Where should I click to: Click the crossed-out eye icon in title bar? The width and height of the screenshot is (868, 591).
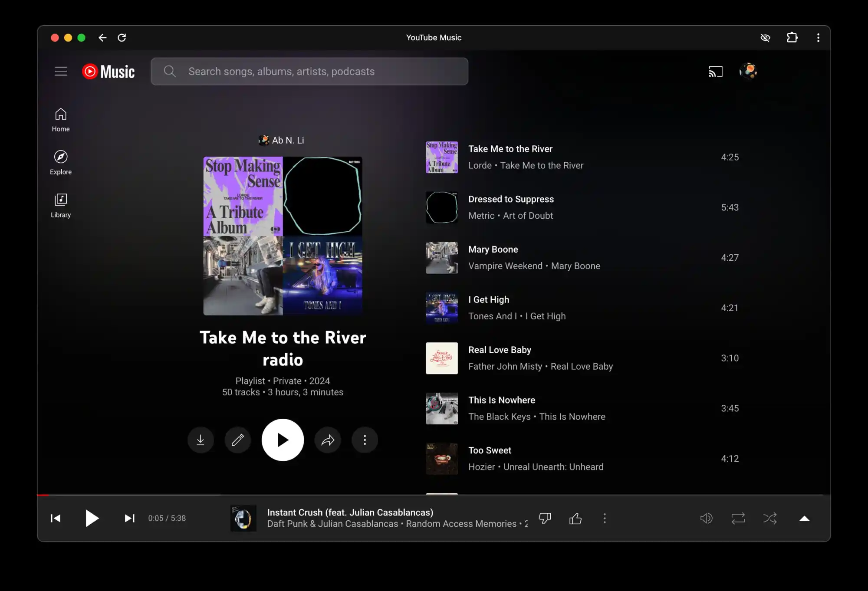[x=765, y=38]
